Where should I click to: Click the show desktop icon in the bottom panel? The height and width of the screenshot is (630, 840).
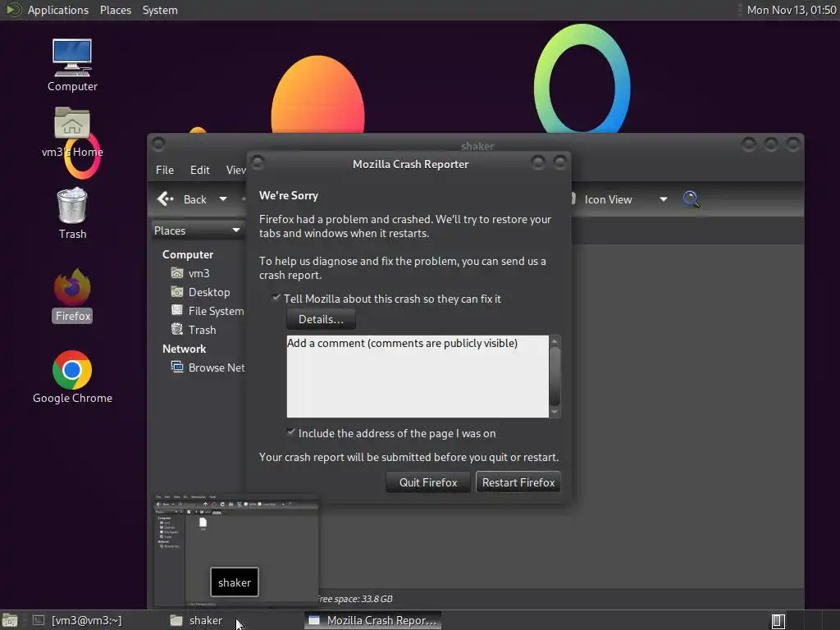[x=10, y=620]
